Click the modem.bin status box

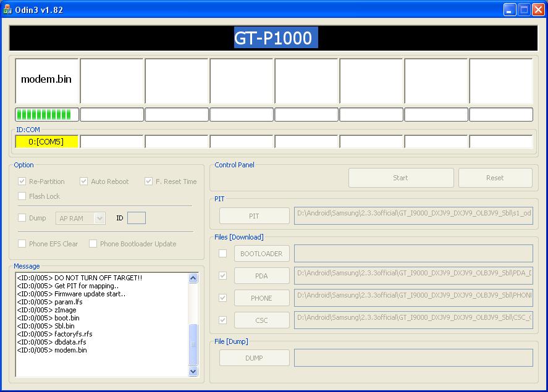click(x=47, y=81)
